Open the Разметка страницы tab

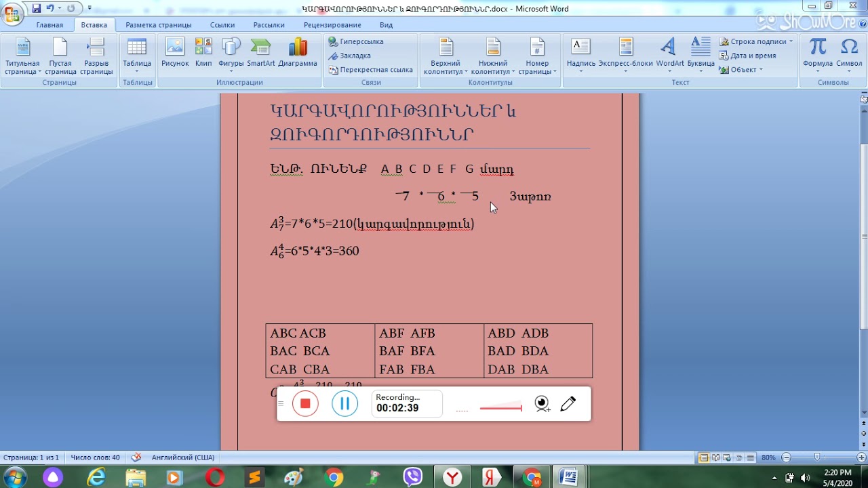(x=159, y=25)
